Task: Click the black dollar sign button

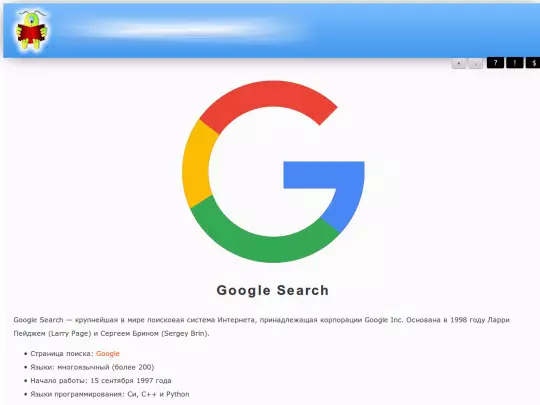Action: point(533,63)
